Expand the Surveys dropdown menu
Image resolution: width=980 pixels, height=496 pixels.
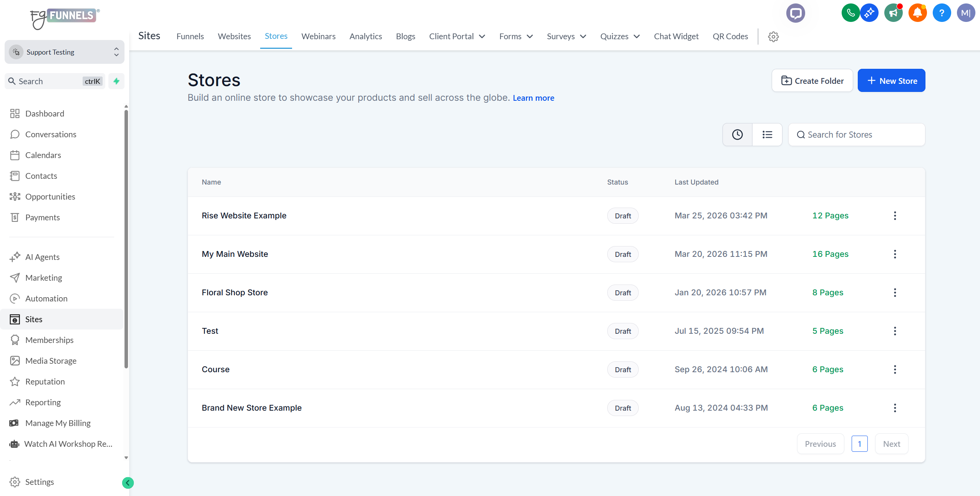[x=566, y=37]
